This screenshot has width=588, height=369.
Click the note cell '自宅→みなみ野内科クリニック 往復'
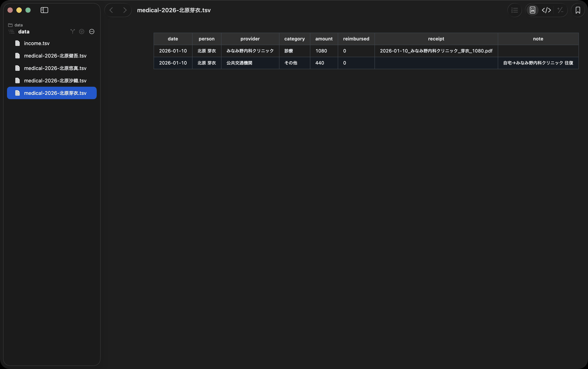(538, 63)
